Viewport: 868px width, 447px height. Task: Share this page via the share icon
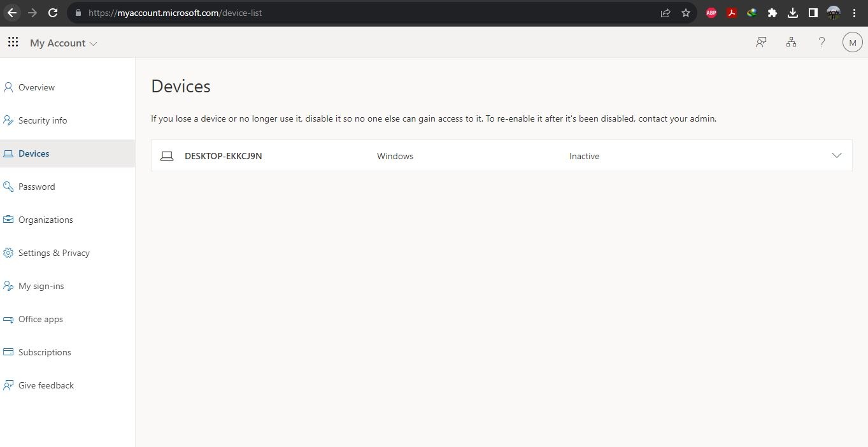tap(665, 13)
